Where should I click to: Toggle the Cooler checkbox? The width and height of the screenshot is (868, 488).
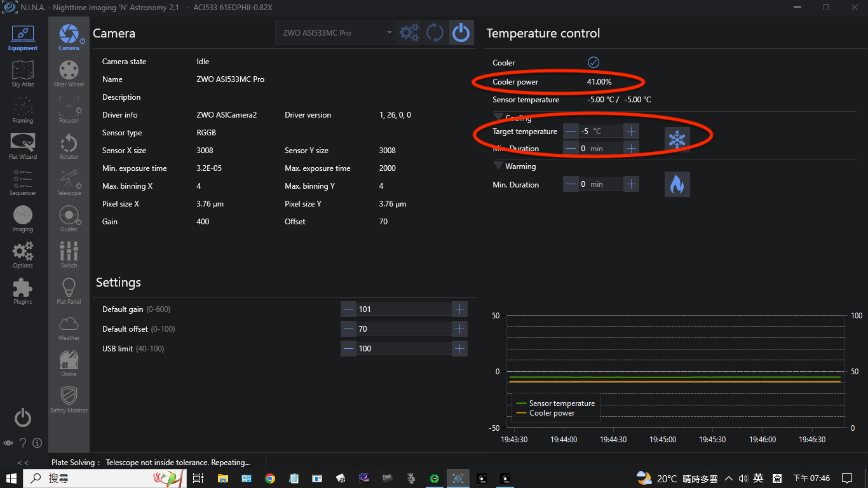(x=593, y=62)
